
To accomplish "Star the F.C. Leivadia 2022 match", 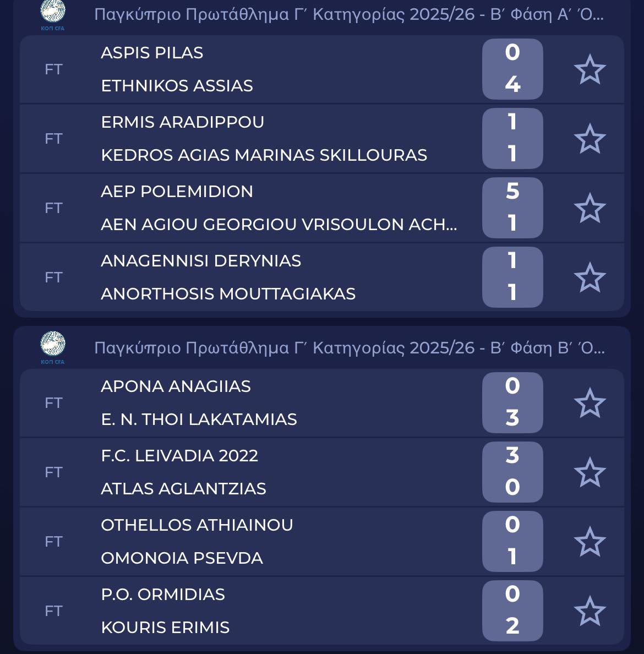I will [x=590, y=472].
